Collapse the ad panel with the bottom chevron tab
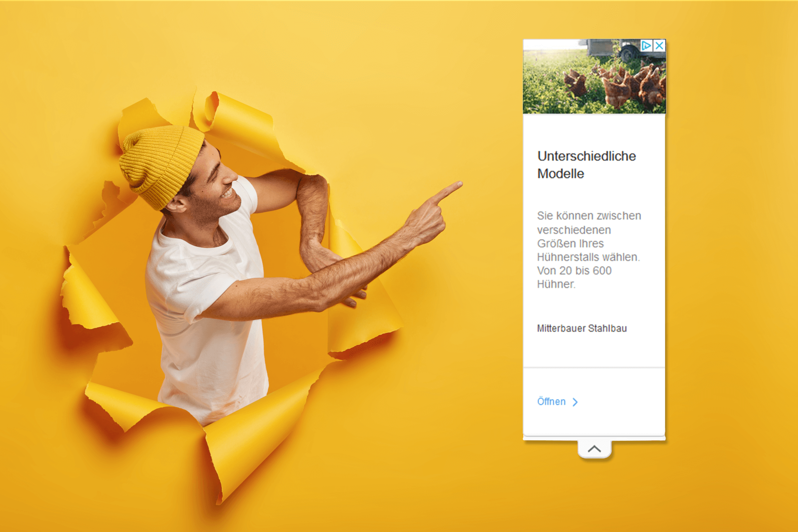 pos(594,449)
